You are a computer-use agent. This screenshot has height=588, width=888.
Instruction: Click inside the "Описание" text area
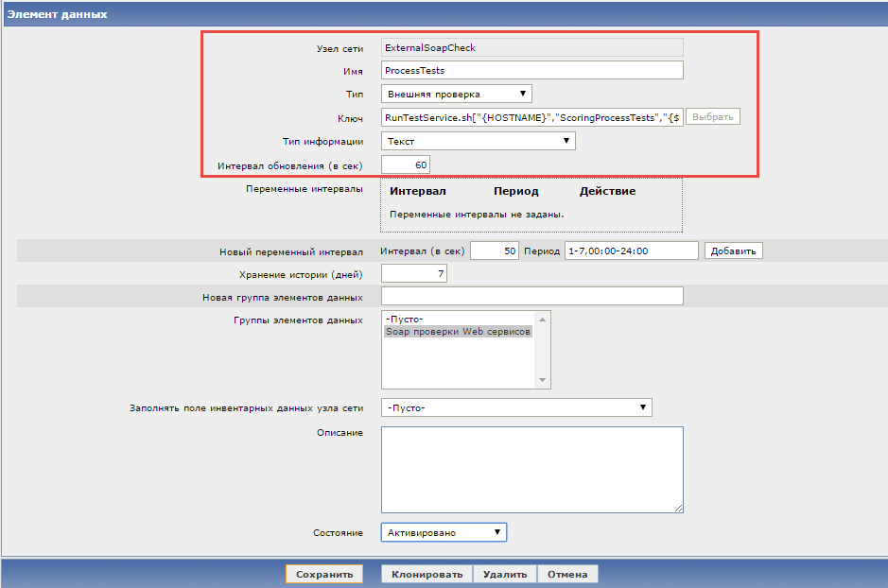(530, 468)
